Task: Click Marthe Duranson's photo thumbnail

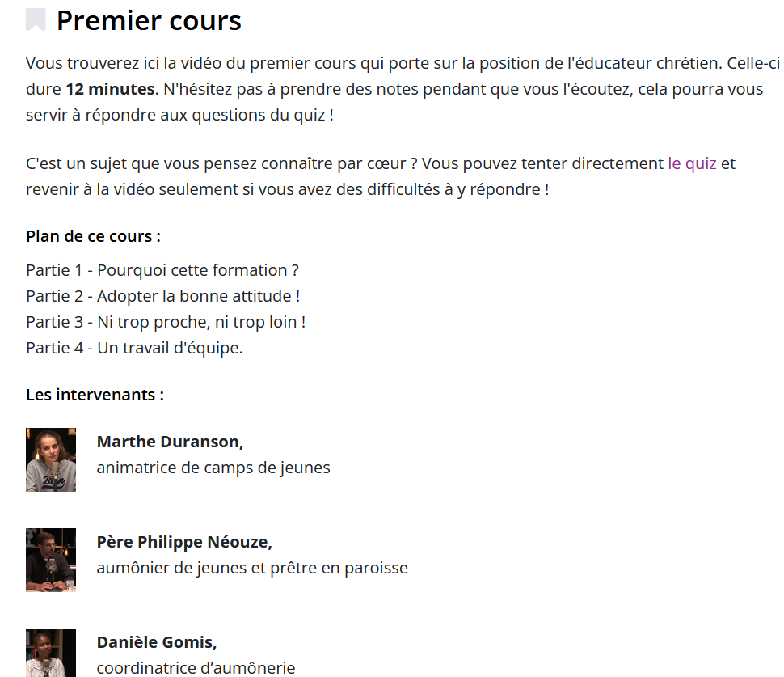Action: 51,460
